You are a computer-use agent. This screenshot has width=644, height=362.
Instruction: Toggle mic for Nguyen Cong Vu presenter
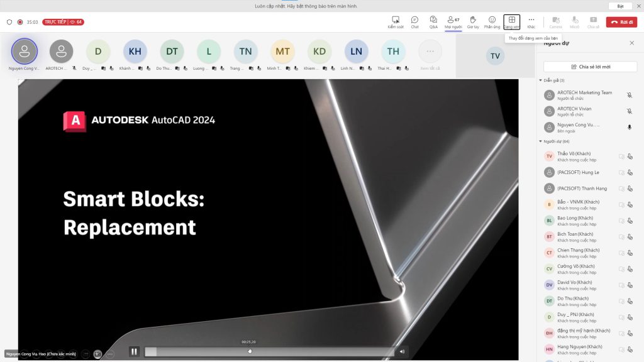(x=629, y=127)
